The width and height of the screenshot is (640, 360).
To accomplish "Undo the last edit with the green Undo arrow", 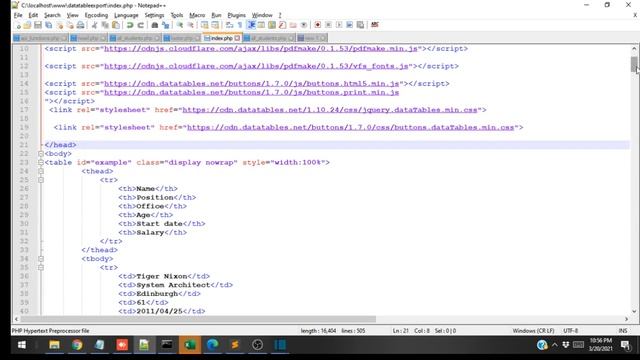I will 130,25.
